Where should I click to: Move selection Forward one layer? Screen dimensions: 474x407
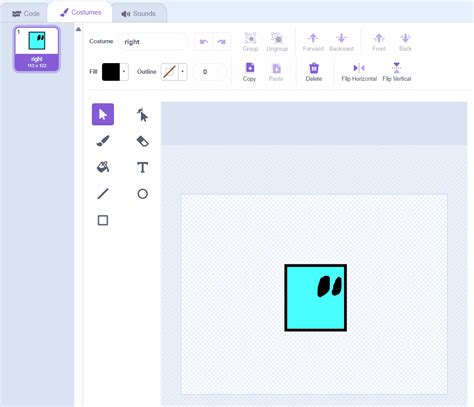(x=313, y=42)
